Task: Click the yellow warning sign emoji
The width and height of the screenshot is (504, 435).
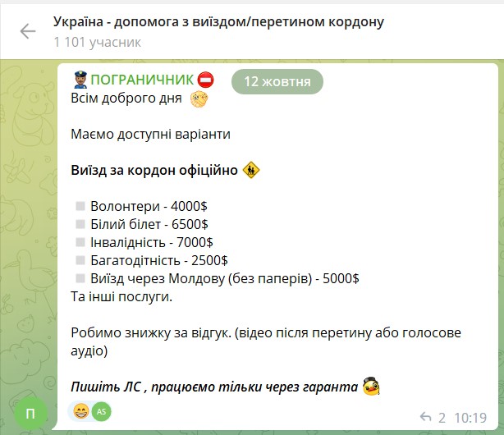Action: click(x=251, y=171)
